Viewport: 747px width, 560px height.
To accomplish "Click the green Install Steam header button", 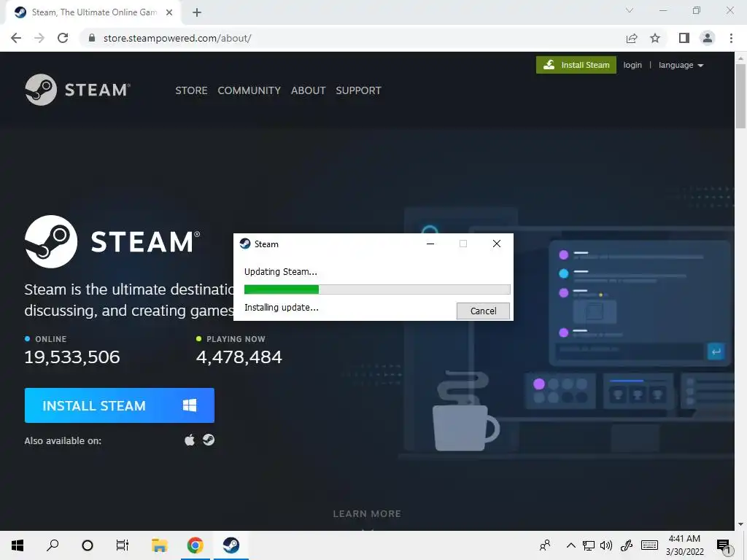I will point(576,65).
